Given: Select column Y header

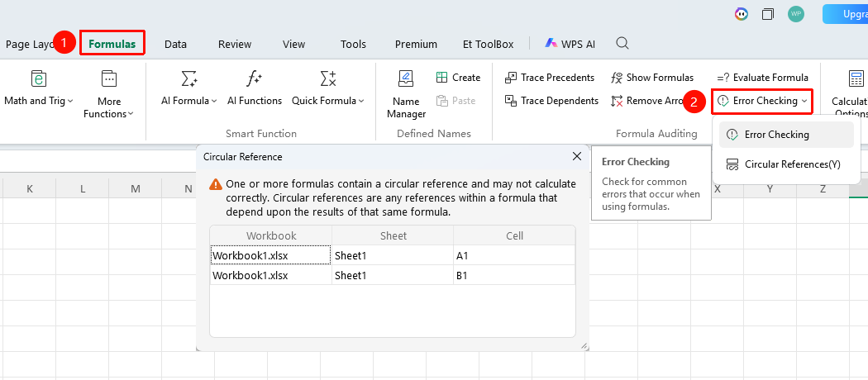Looking at the screenshot, I should click(770, 188).
